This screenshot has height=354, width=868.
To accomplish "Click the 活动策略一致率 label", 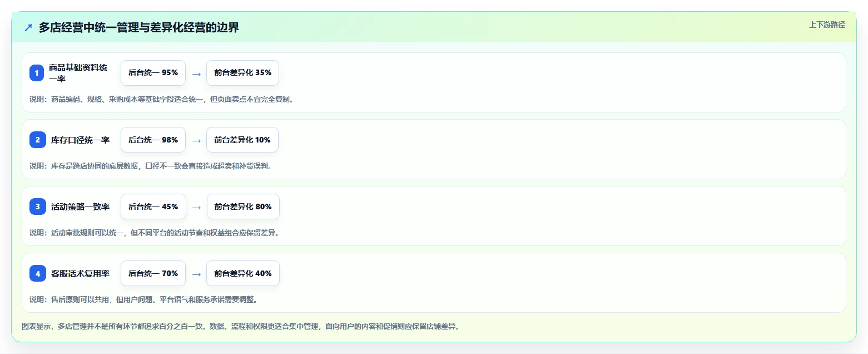I will point(80,206).
